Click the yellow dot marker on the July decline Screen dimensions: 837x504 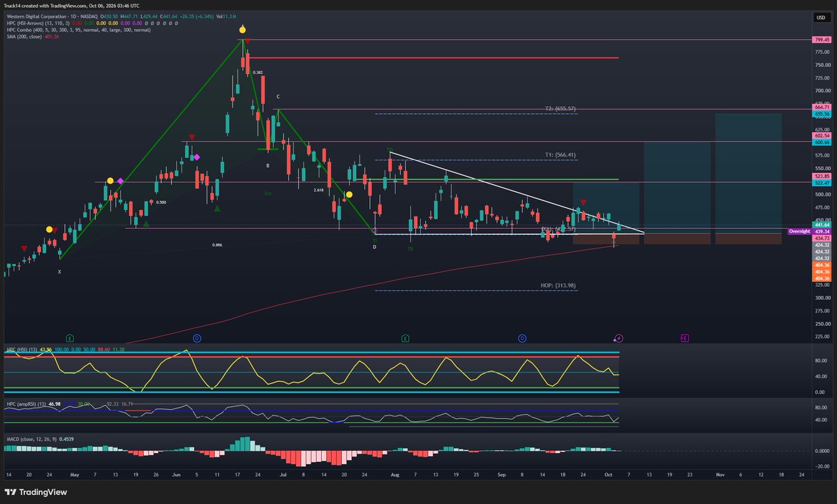point(349,195)
